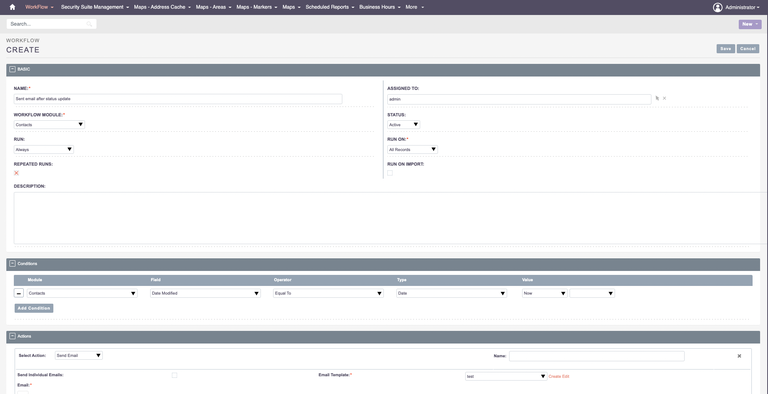
Task: Click the assigned-to select user arrow icon
Action: 657,98
